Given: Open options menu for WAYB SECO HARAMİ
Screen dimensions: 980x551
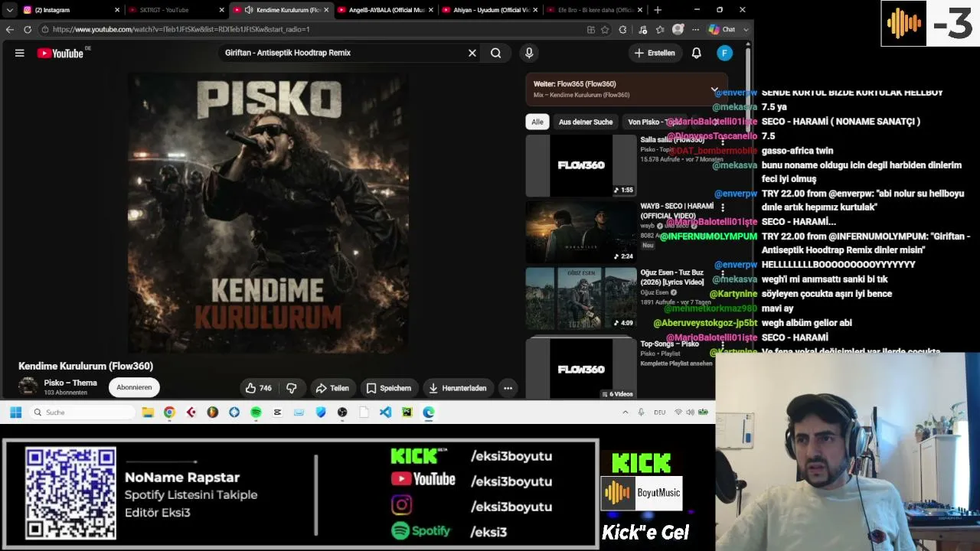Looking at the screenshot, I should 722,207.
